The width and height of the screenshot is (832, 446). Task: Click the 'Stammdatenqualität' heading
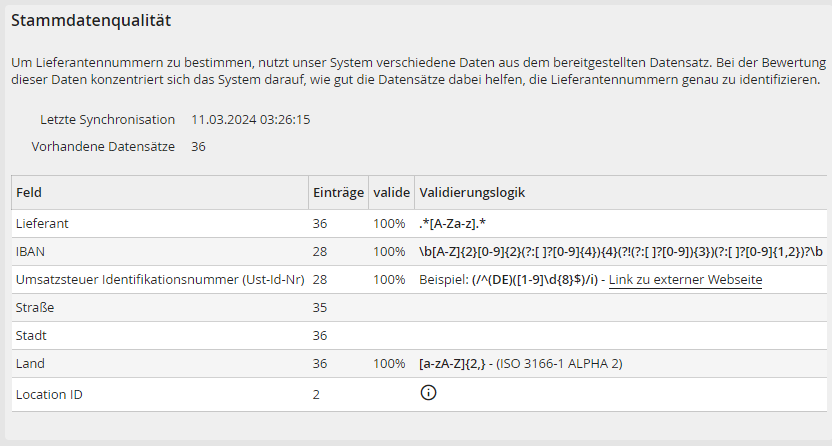coord(91,20)
